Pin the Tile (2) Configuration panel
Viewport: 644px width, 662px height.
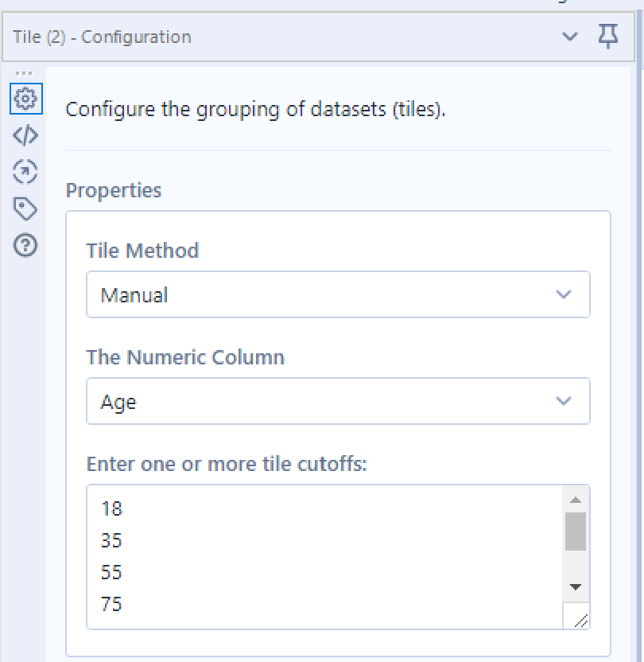[x=608, y=37]
